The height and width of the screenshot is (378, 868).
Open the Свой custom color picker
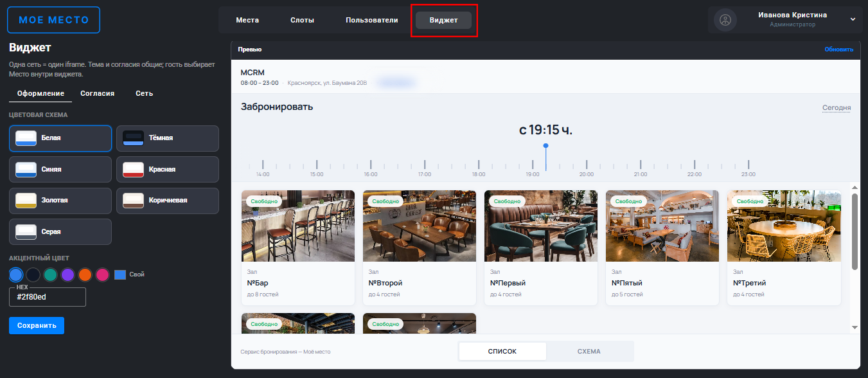120,274
